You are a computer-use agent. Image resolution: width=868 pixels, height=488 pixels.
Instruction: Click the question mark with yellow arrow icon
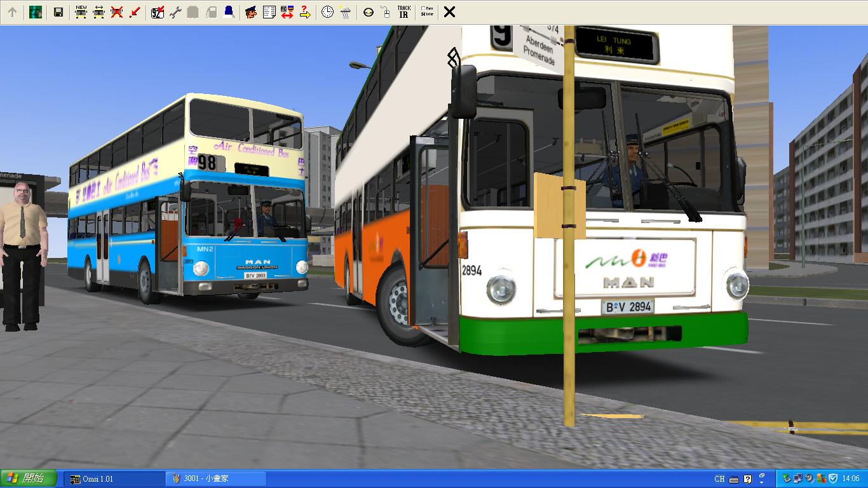pos(305,12)
